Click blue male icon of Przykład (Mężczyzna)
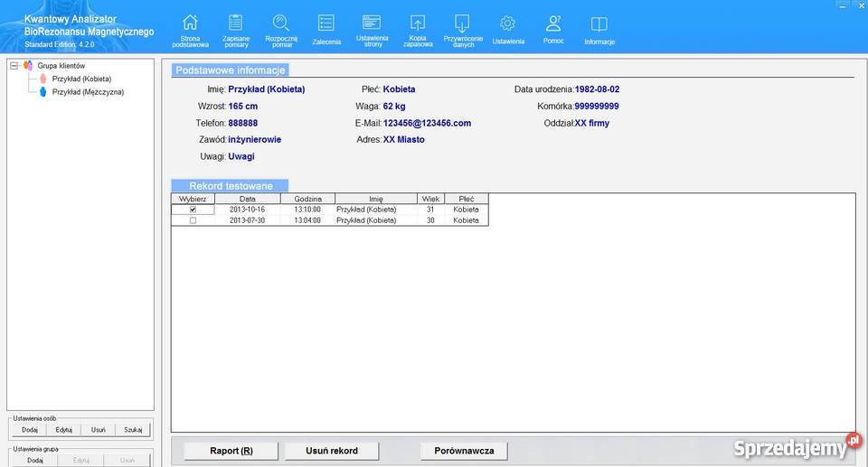Screen dimensions: 868x467 [x=43, y=92]
